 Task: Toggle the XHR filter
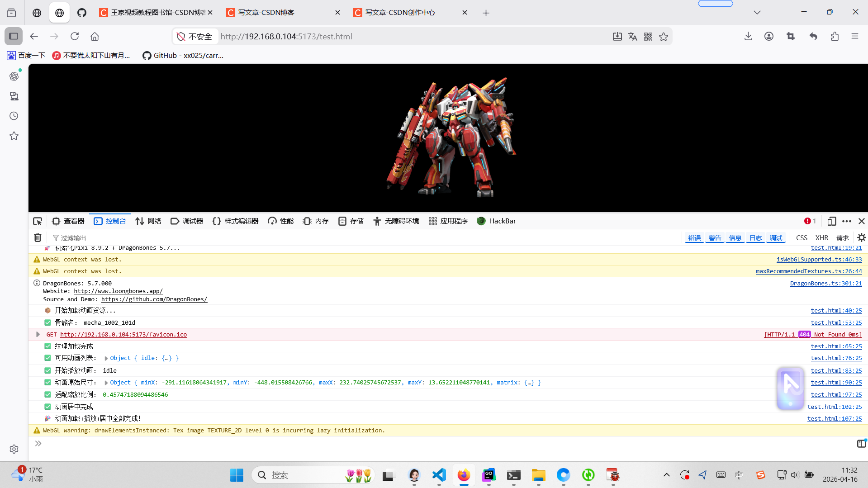point(821,238)
